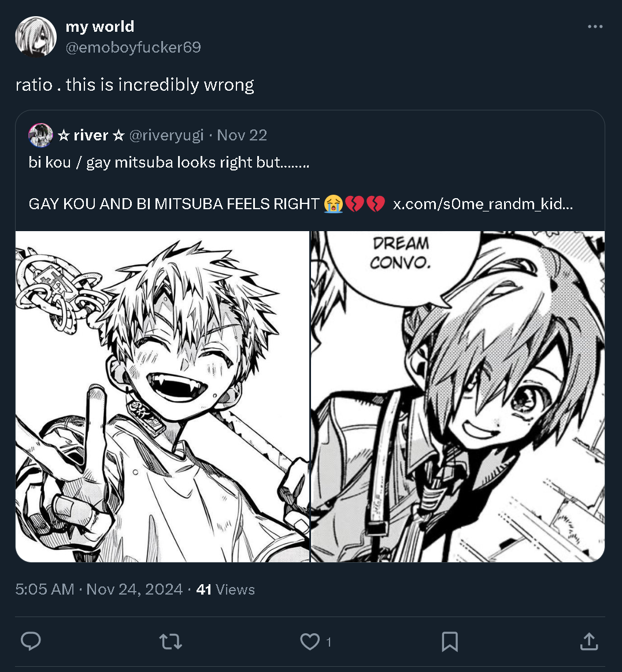The height and width of the screenshot is (672, 622).
Task: Open the three-dot more options menu
Action: pyautogui.click(x=595, y=27)
